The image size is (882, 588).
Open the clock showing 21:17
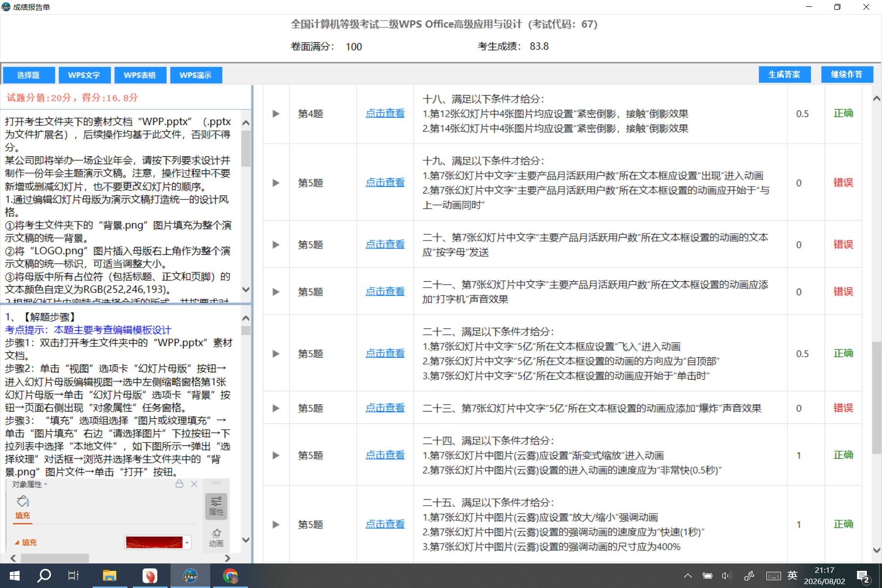click(825, 576)
